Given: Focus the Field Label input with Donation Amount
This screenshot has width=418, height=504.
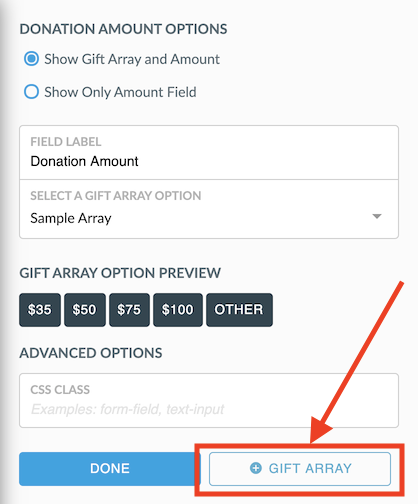Looking at the screenshot, I should pos(209,153).
